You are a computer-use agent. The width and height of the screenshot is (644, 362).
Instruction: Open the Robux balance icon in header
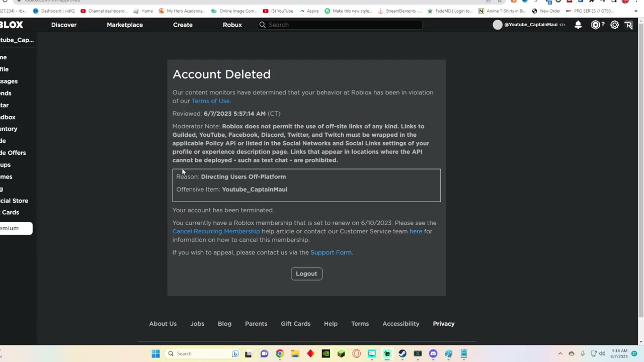click(595, 25)
